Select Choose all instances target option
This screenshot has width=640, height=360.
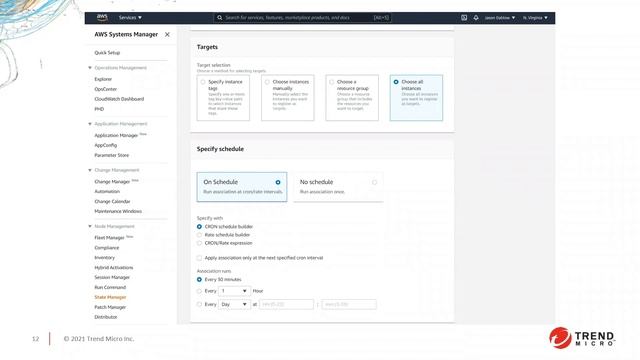coord(416,98)
